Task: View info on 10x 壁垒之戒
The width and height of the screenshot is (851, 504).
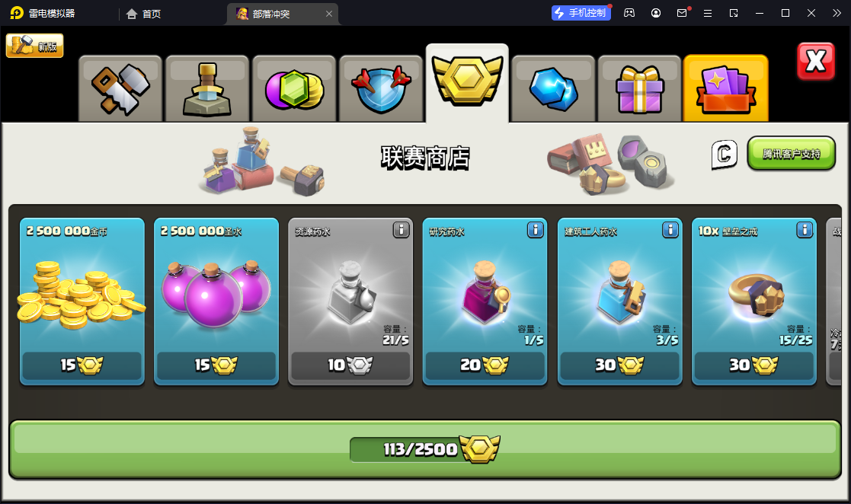Action: tap(805, 230)
